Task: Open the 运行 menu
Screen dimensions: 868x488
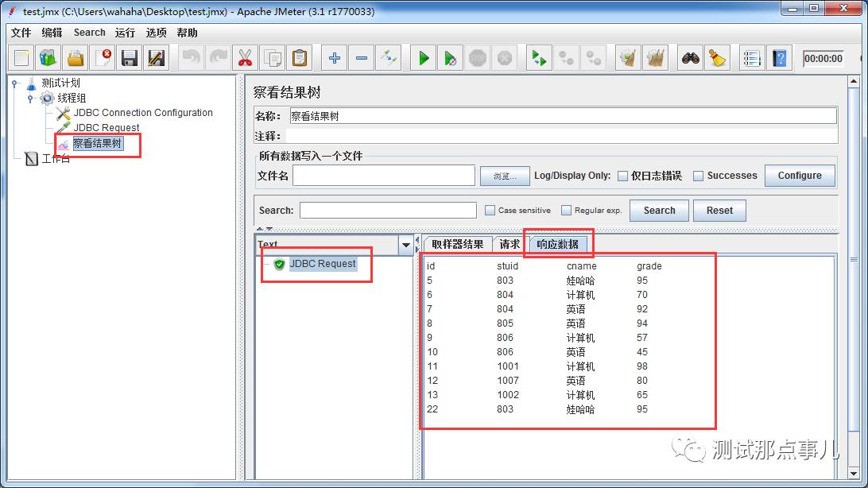Action: pyautogui.click(x=125, y=33)
